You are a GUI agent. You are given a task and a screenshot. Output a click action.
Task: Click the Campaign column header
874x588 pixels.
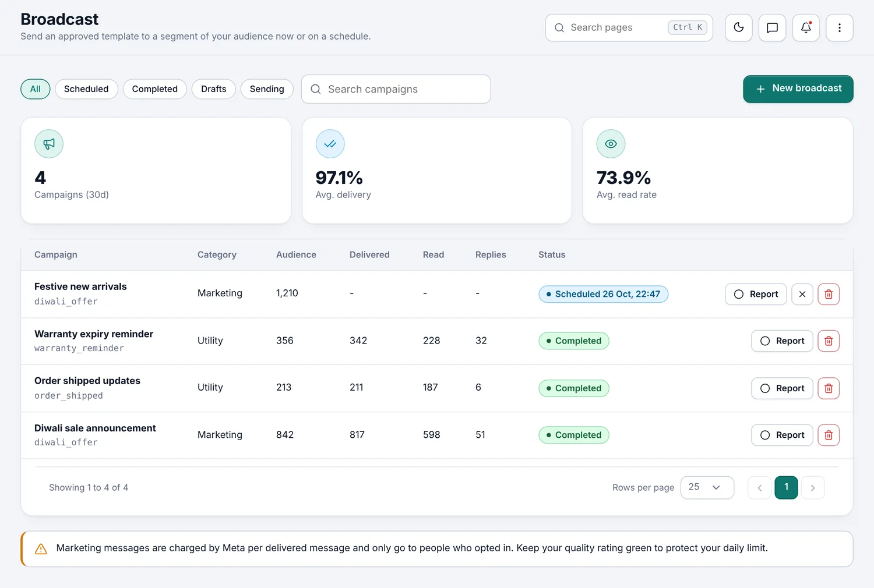tap(56, 254)
